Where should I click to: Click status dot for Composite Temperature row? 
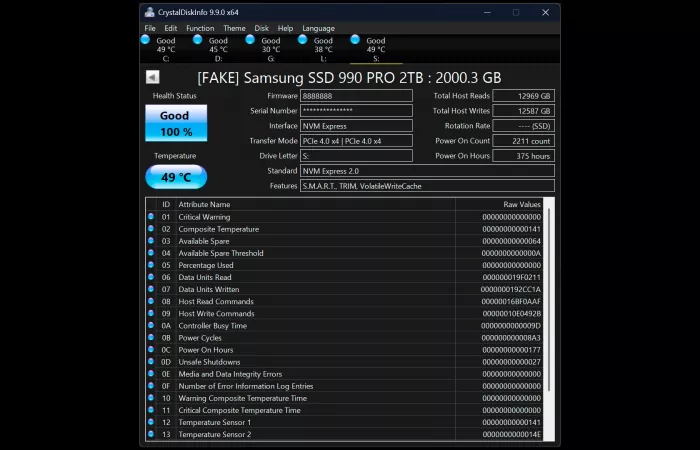point(151,229)
